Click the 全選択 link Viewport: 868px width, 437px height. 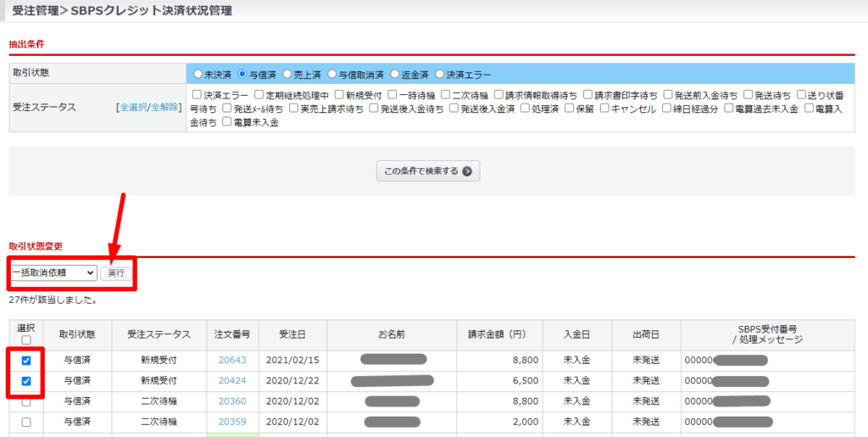pos(132,108)
